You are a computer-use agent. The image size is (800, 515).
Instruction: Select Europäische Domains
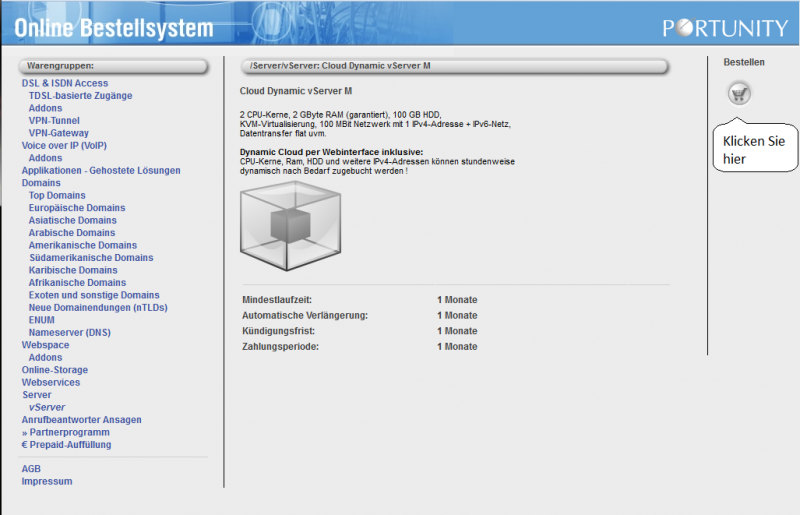point(78,208)
